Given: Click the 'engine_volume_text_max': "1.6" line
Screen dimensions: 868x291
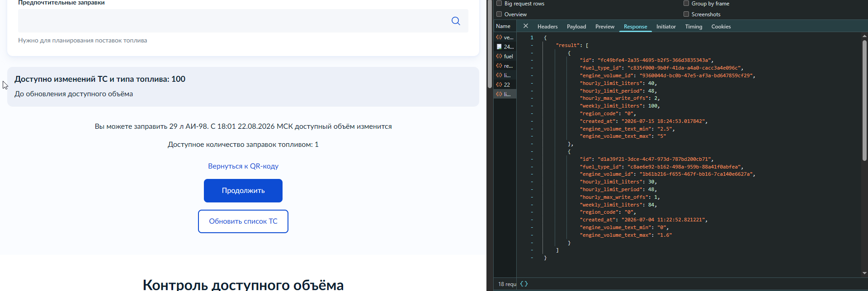Looking at the screenshot, I should 626,235.
